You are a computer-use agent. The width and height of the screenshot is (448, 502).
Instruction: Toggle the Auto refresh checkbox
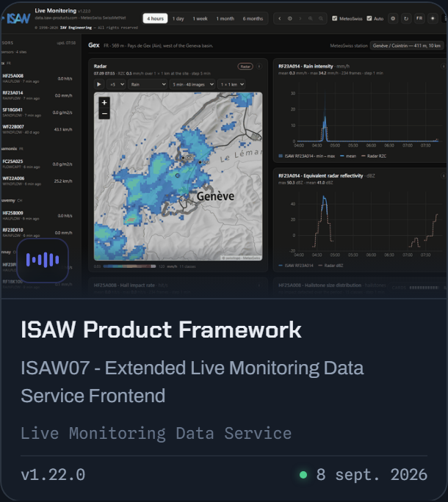(x=369, y=18)
